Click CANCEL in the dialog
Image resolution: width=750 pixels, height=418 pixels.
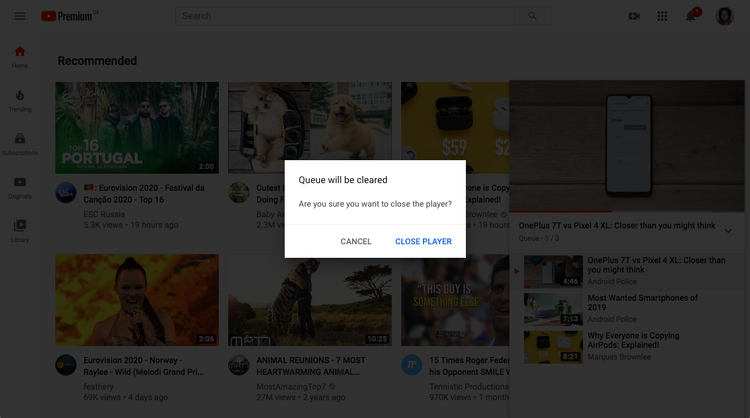click(356, 242)
